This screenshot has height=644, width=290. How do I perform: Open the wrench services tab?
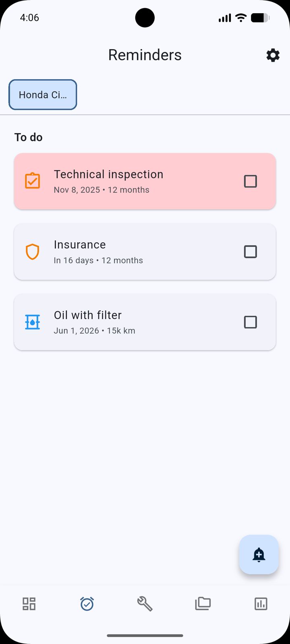(145, 604)
